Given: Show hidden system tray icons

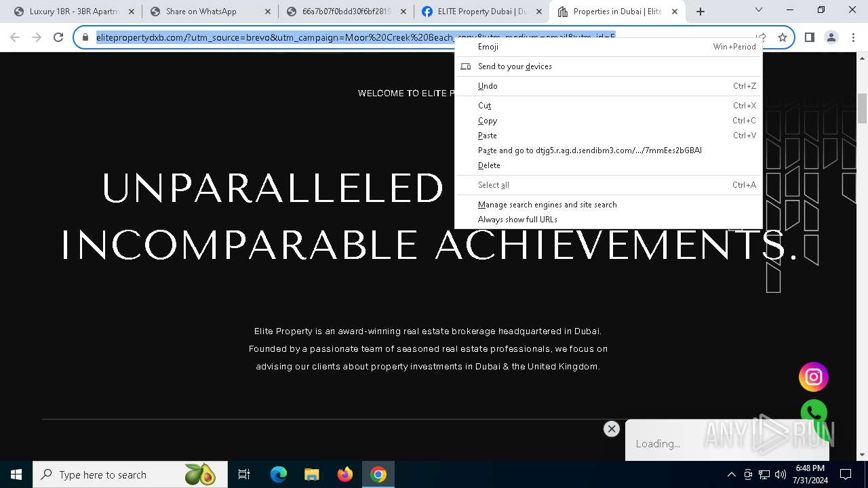Looking at the screenshot, I should point(731,474).
